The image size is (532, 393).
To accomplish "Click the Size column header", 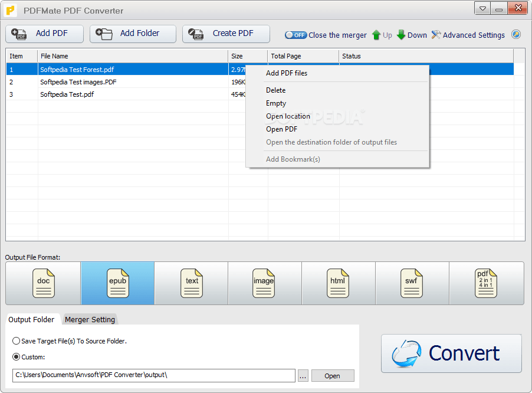I will pyautogui.click(x=248, y=56).
